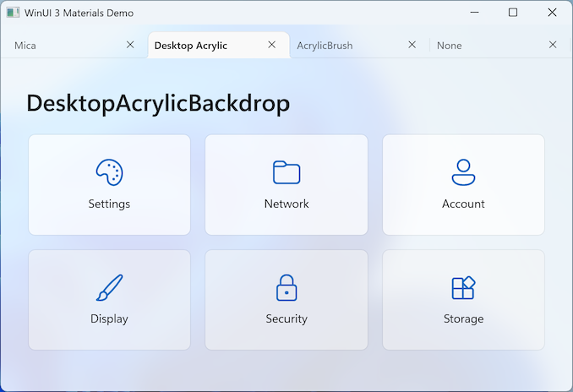Click the Storage card label

pyautogui.click(x=463, y=319)
